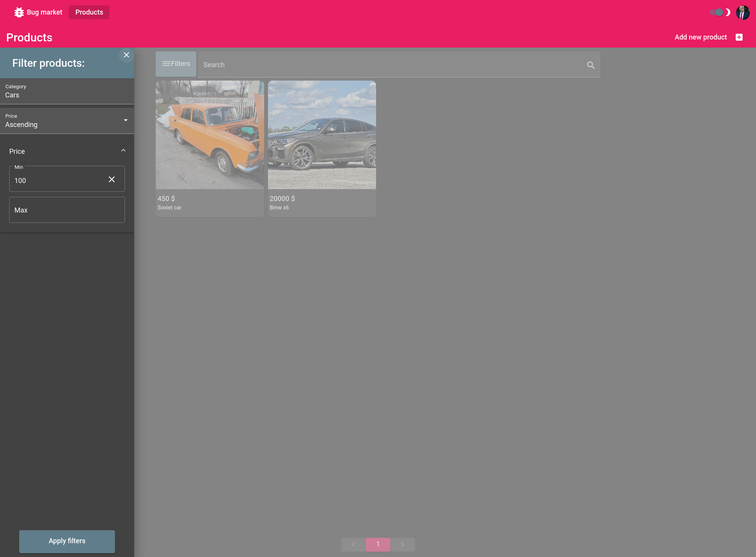Close the Filter products panel
Viewport: 756px width, 557px height.
click(x=127, y=55)
